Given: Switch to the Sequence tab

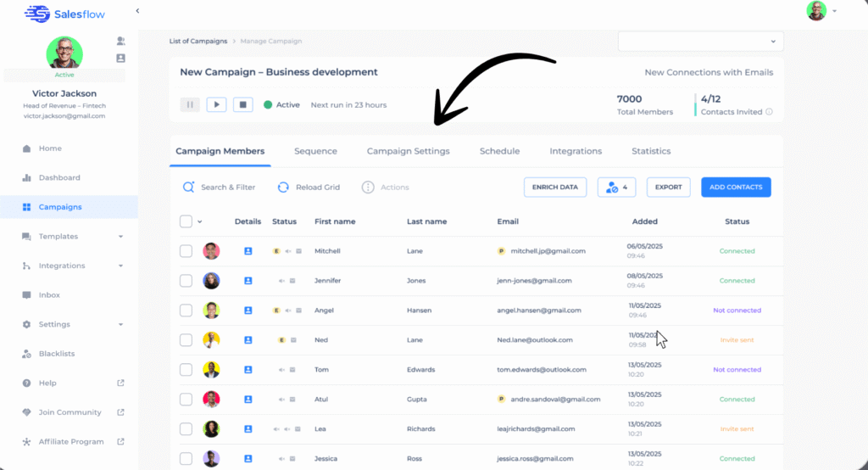Looking at the screenshot, I should pyautogui.click(x=315, y=151).
